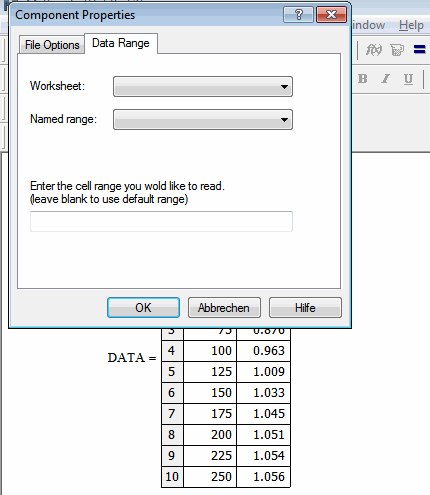The height and width of the screenshot is (495, 430).
Task: Select table cell with value 100
Action: click(210, 351)
